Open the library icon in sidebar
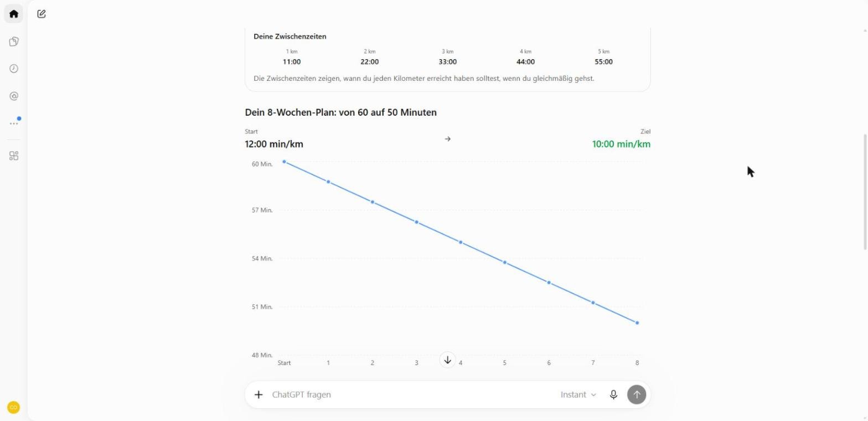The height and width of the screenshot is (421, 868). coord(14,41)
